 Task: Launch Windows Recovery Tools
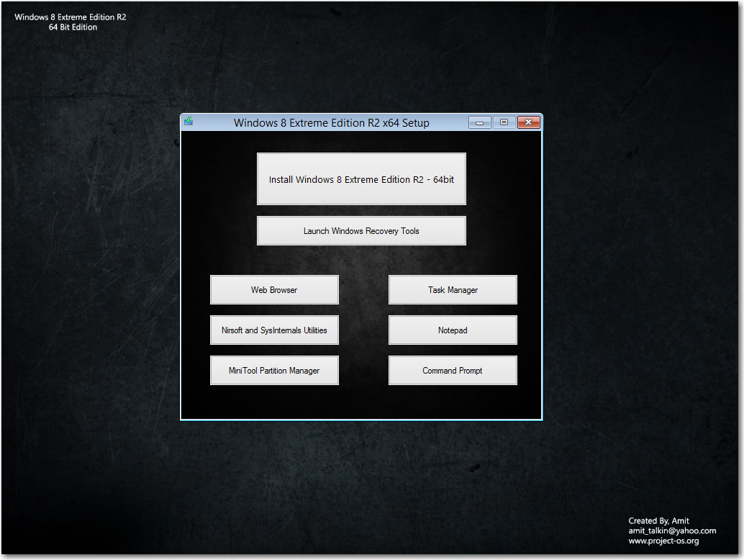tap(361, 230)
